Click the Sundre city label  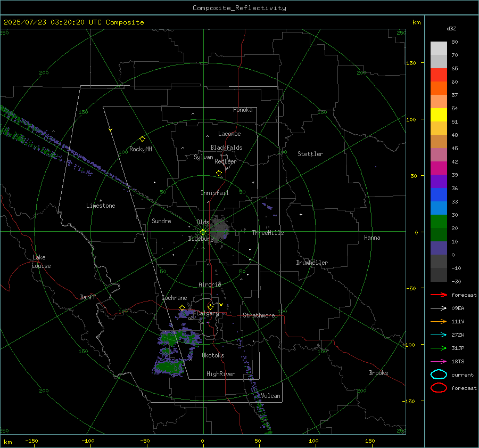[x=161, y=221]
